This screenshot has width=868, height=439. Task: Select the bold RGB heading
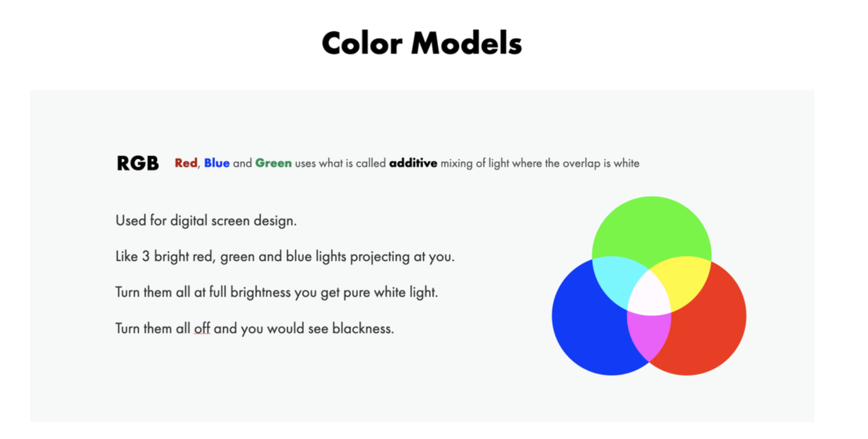coord(138,163)
